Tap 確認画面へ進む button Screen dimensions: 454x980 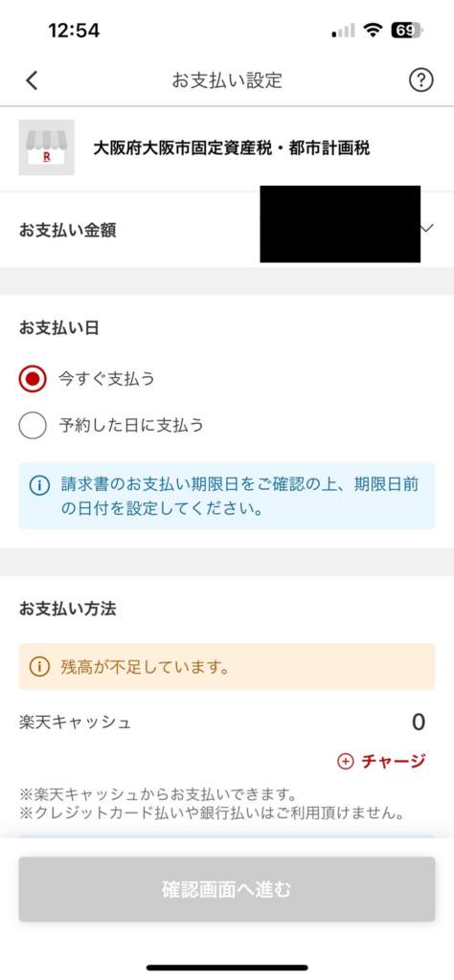[x=227, y=889]
